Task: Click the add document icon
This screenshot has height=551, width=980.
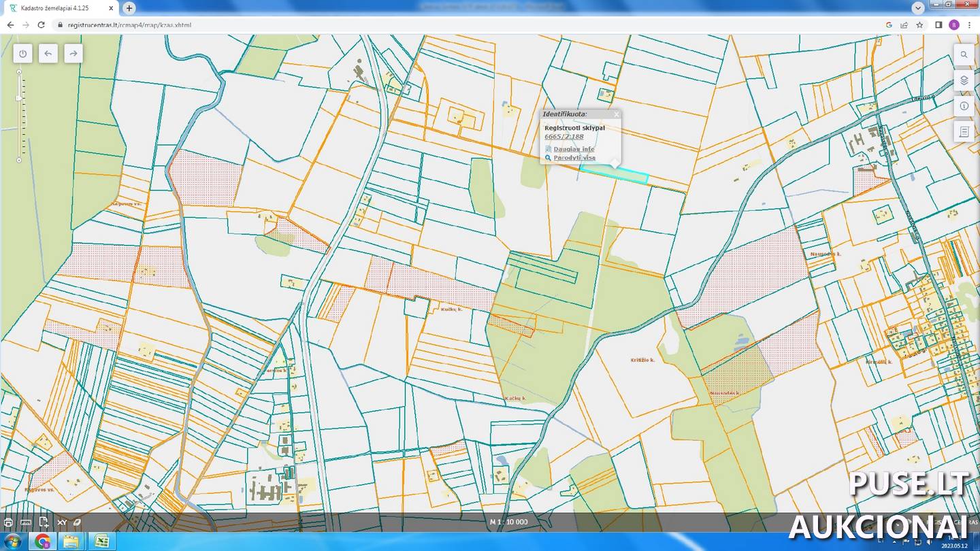Action: click(x=44, y=522)
